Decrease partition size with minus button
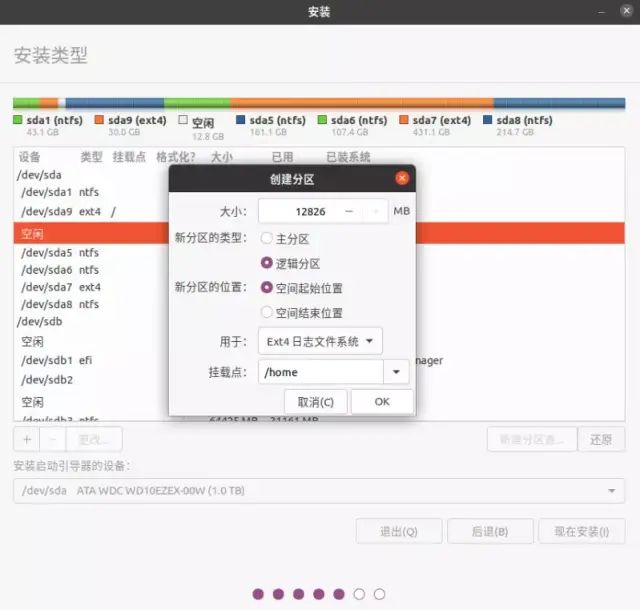This screenshot has height=610, width=640. click(x=349, y=211)
